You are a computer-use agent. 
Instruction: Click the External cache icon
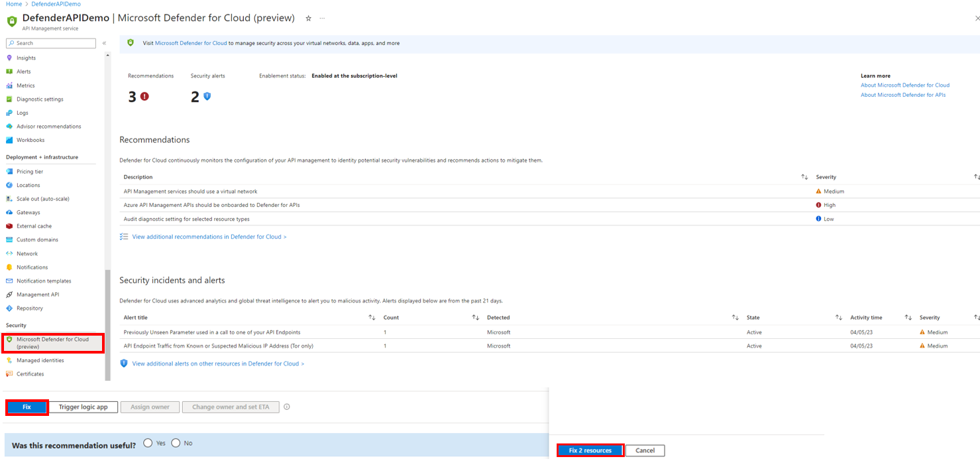click(9, 226)
